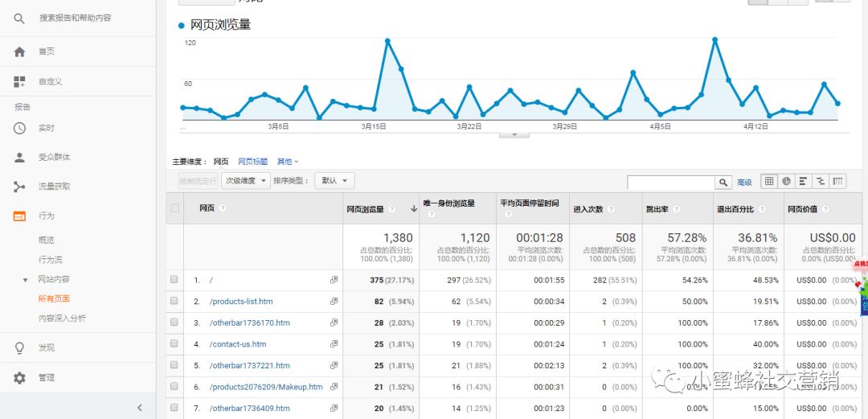Open the 排序类型 默认 dropdown

[x=334, y=181]
